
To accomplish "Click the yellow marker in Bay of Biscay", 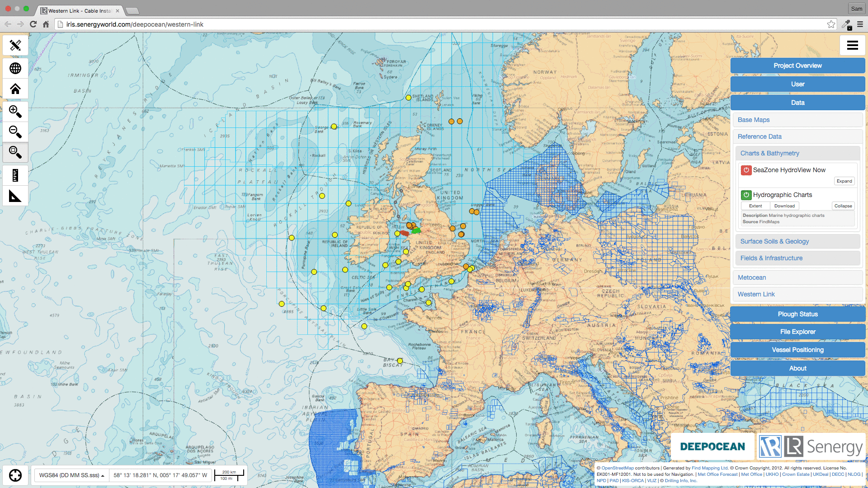I will [400, 361].
